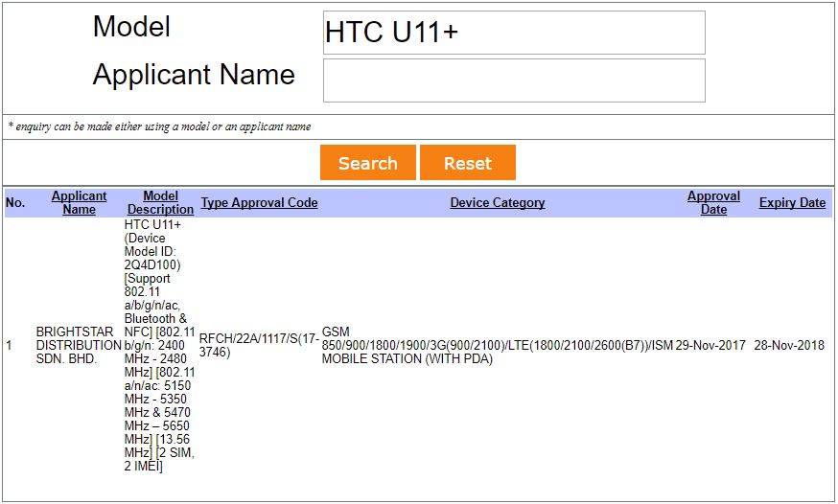Sort by Approval Date column header
Screen dimensions: 838x504
coord(713,202)
